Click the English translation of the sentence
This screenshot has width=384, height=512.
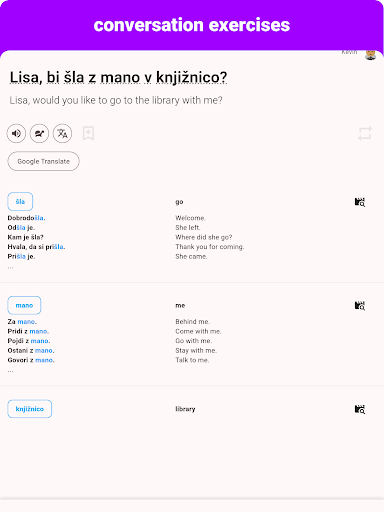(x=116, y=100)
